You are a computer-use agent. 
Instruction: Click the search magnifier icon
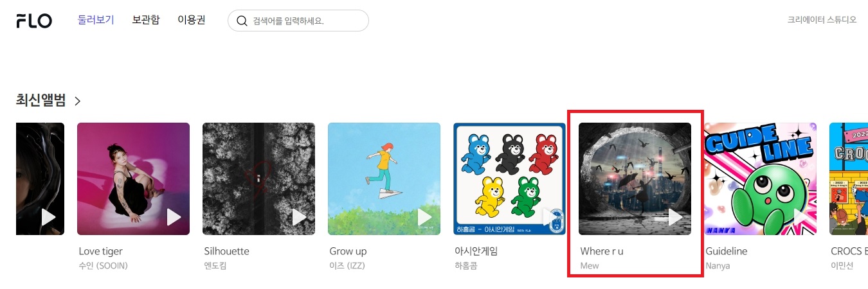pyautogui.click(x=242, y=21)
